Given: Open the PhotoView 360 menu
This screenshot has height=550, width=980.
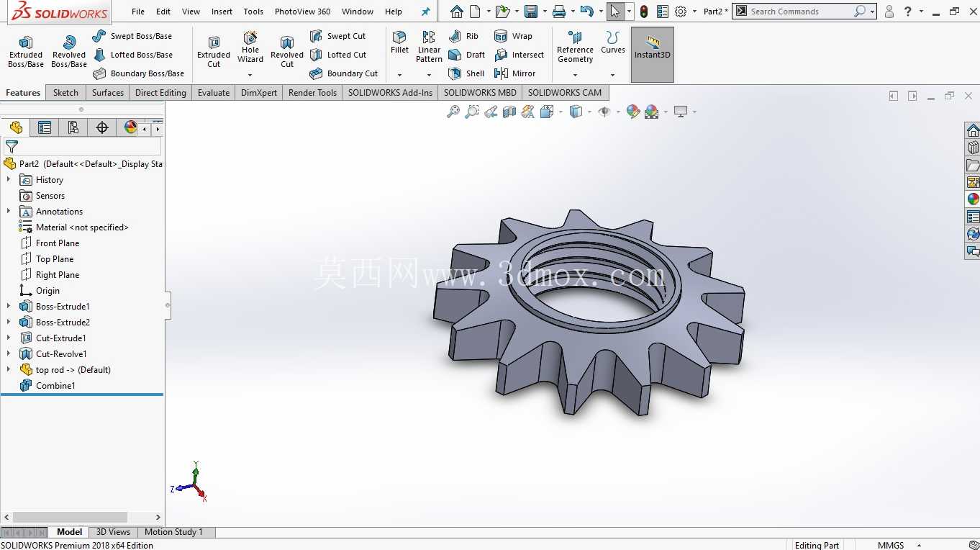Looking at the screenshot, I should (302, 12).
